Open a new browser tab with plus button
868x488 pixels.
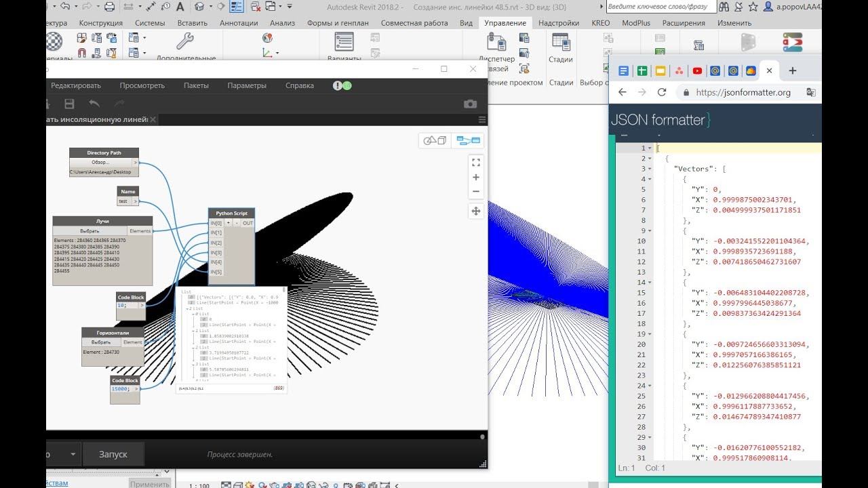(x=792, y=70)
